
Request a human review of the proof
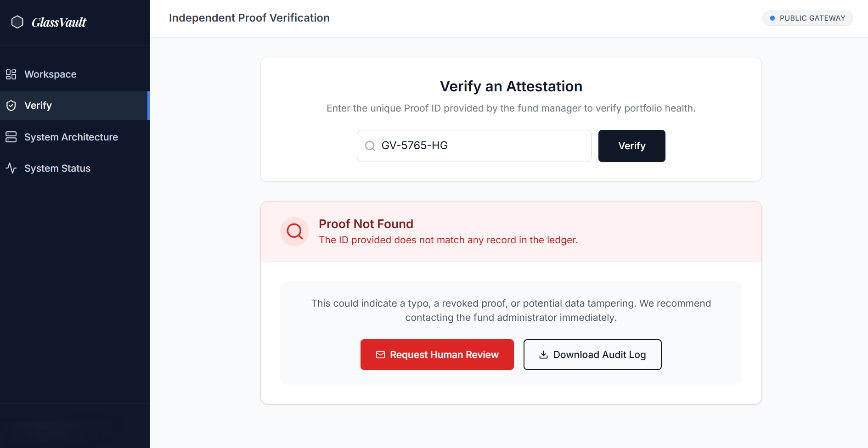click(437, 354)
